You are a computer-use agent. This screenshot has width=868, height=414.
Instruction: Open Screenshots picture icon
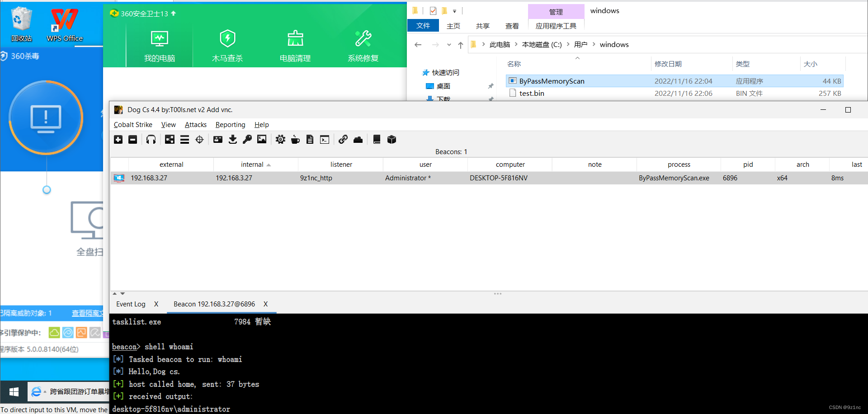262,139
